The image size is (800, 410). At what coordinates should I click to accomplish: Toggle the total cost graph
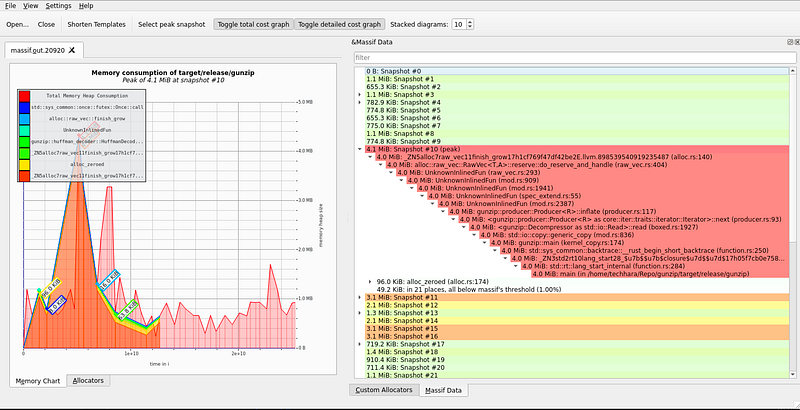pyautogui.click(x=253, y=23)
